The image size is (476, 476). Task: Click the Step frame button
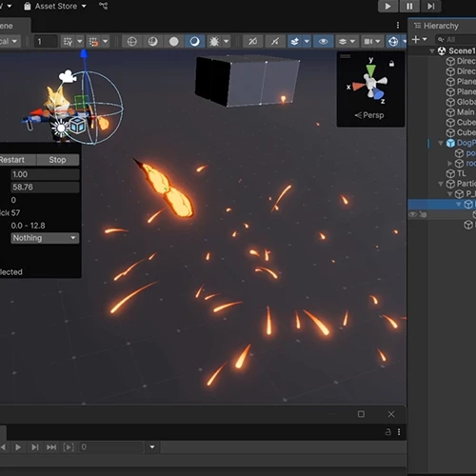pos(430,6)
